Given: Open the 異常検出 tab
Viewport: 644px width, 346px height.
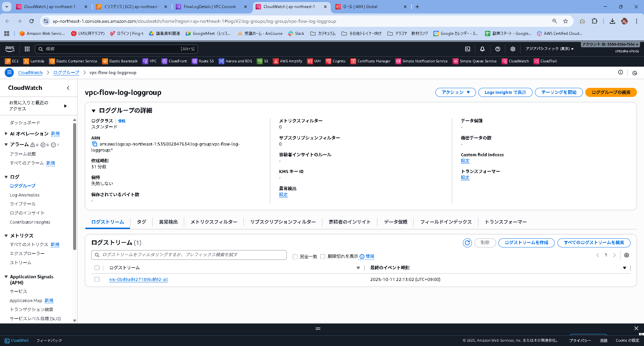Looking at the screenshot, I should [168, 222].
